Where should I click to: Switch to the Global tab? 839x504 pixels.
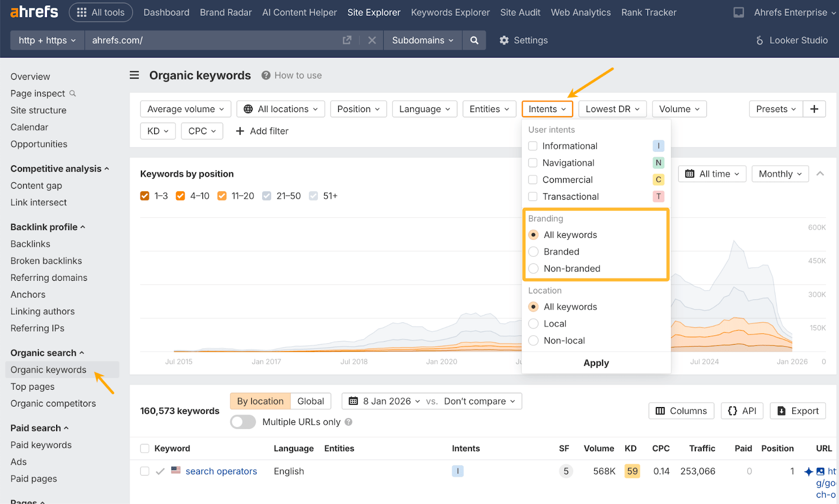click(310, 401)
